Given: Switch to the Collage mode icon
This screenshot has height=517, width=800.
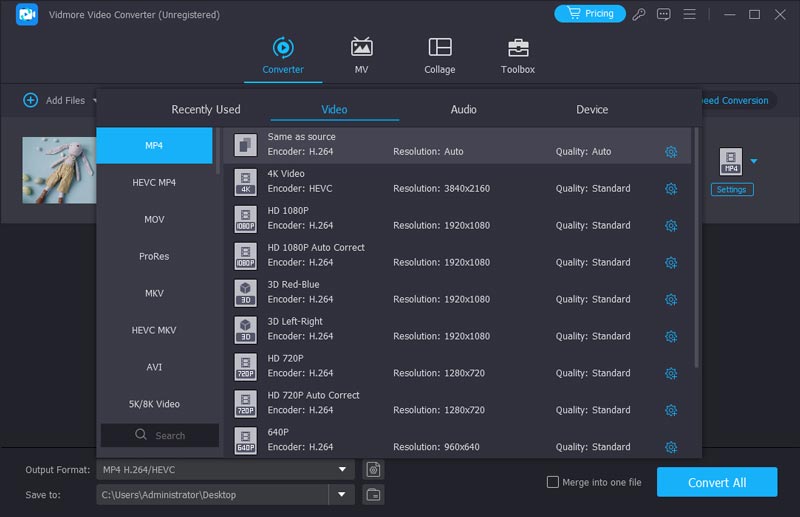Looking at the screenshot, I should 439,48.
